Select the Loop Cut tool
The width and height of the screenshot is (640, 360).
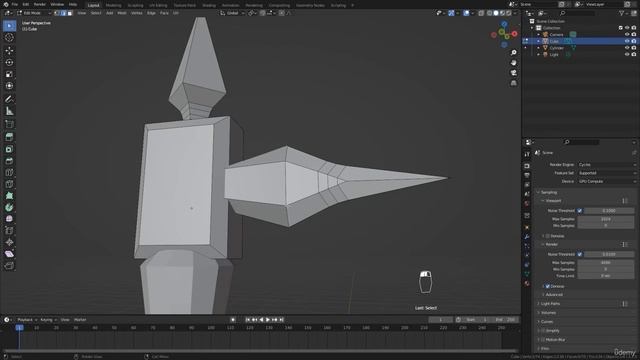coord(9,173)
